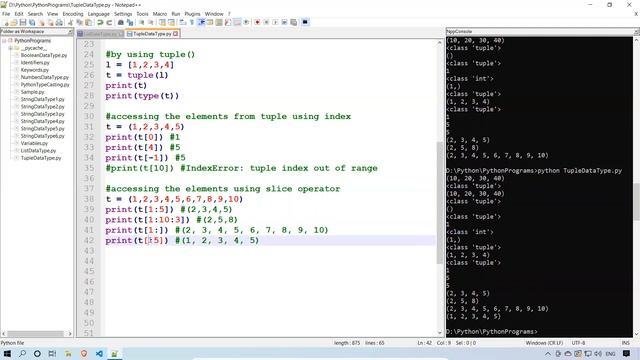Show hidden system tray icons

[548, 353]
